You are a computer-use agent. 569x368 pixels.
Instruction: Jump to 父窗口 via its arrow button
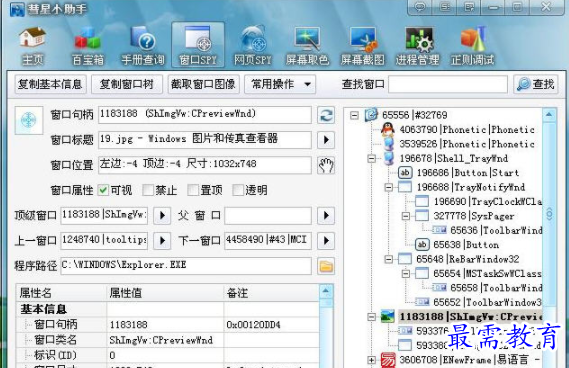pos(326,216)
